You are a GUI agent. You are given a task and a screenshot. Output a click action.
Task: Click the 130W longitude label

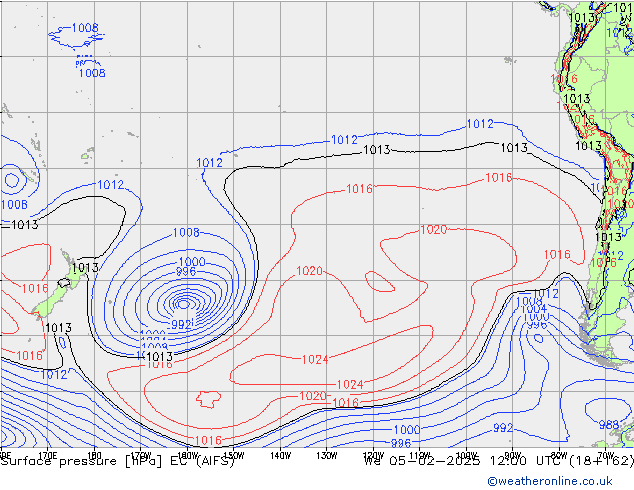[327, 456]
